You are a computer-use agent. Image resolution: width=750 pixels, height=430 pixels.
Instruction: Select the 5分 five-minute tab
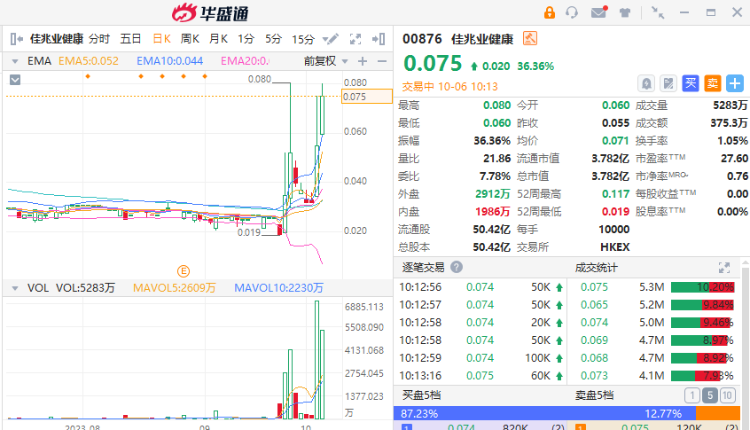point(274,39)
